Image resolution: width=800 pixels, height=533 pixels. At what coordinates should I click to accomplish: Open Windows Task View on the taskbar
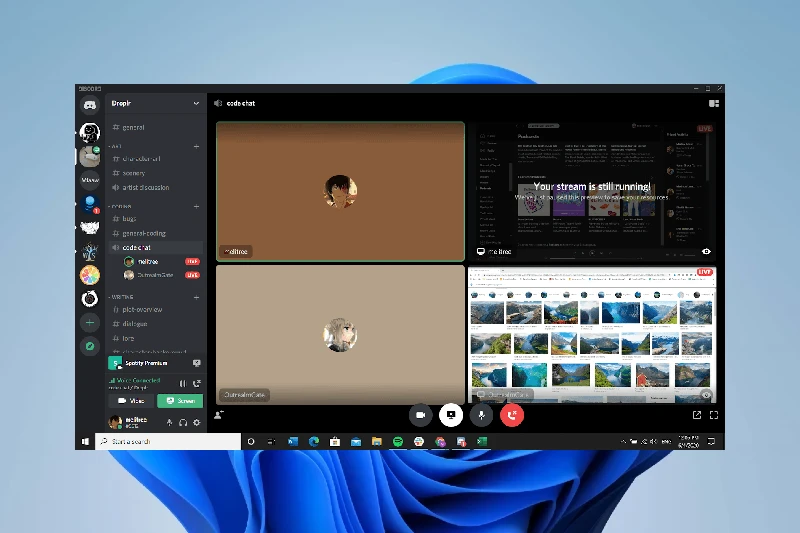tap(271, 442)
